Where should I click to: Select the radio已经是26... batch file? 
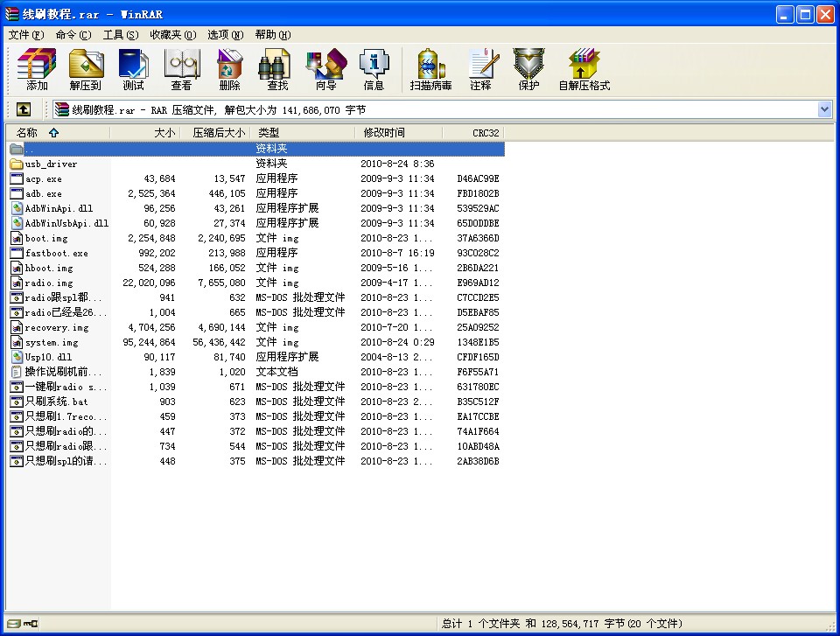[x=66, y=312]
